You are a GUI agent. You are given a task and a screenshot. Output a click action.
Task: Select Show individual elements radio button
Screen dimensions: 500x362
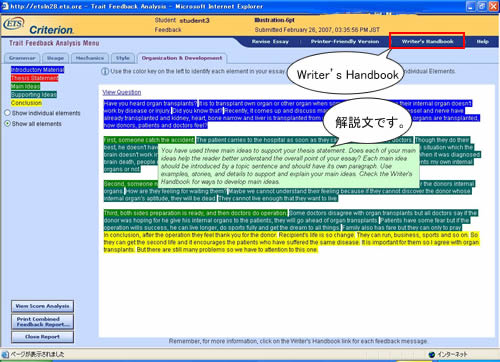click(7, 113)
